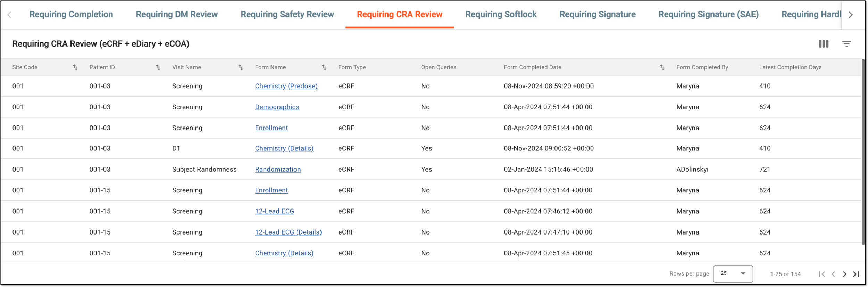This screenshot has width=868, height=287.
Task: Open the Randomization form link
Action: pyautogui.click(x=278, y=169)
